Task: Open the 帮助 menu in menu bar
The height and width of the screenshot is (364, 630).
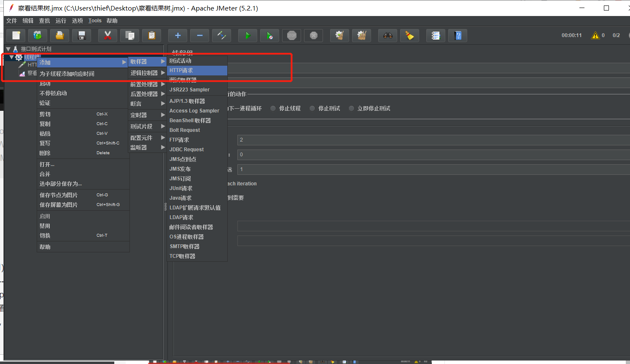Action: click(x=112, y=21)
